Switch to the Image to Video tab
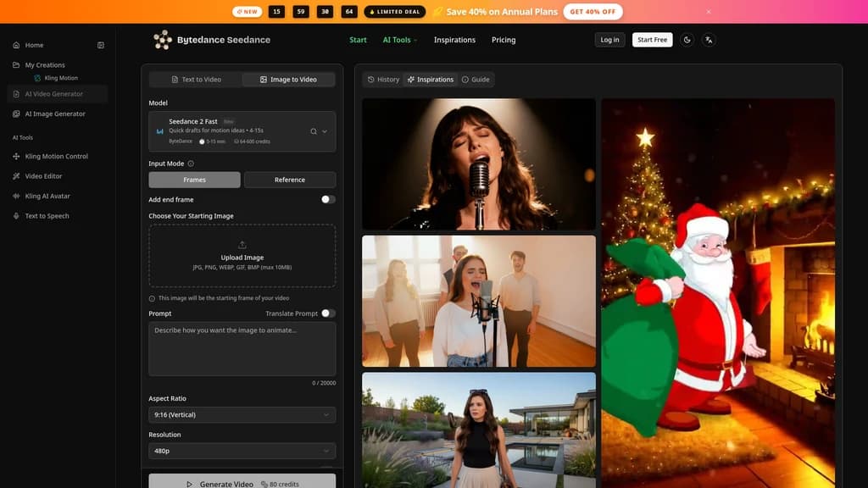The height and width of the screenshot is (488, 868). 288,80
